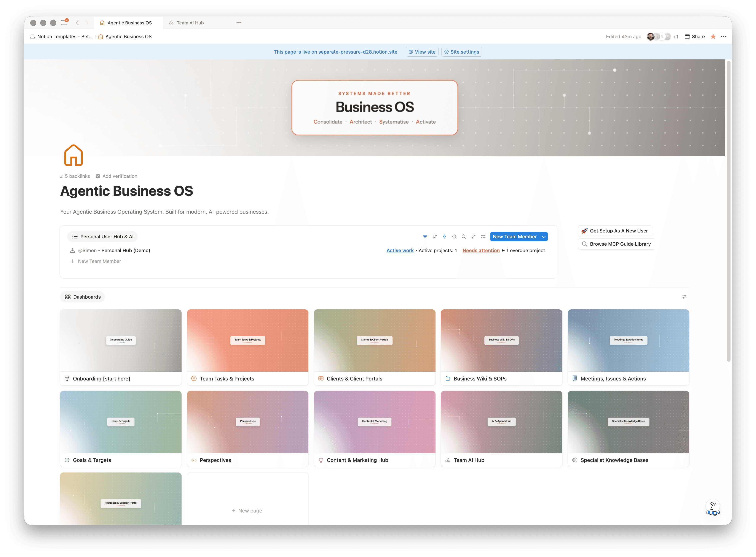The width and height of the screenshot is (756, 557).
Task: Click View site button
Action: tap(421, 52)
